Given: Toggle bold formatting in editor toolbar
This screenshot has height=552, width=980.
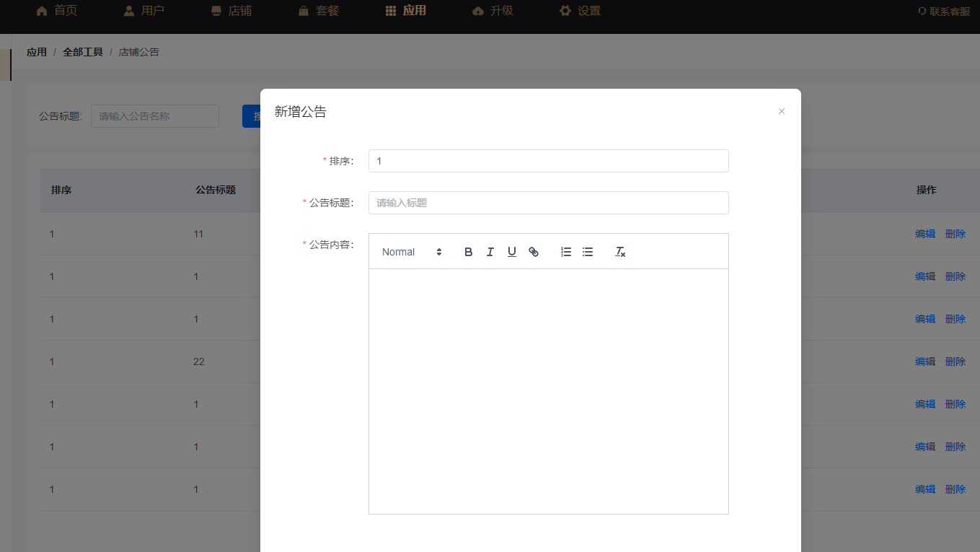Looking at the screenshot, I should point(468,252).
